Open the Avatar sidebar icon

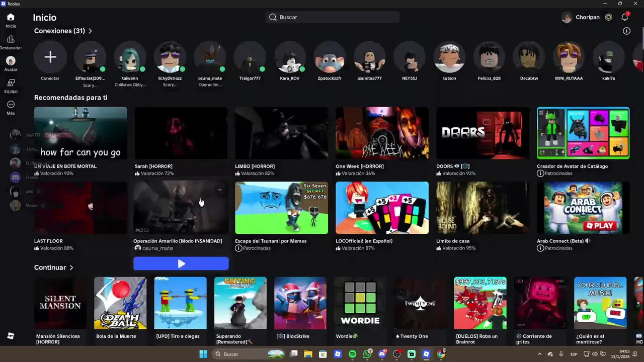11,61
